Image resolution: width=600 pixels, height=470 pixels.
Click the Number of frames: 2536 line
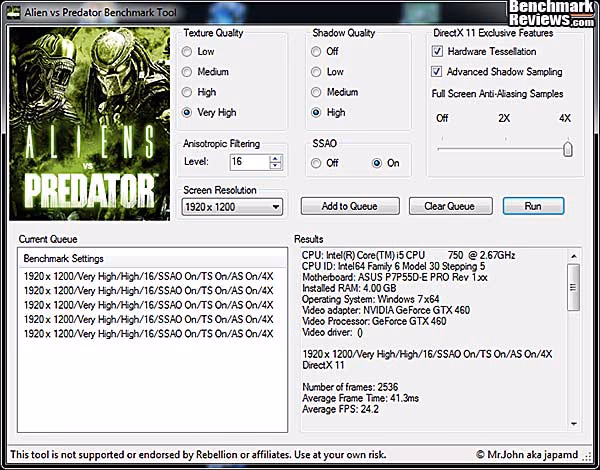pyautogui.click(x=350, y=387)
